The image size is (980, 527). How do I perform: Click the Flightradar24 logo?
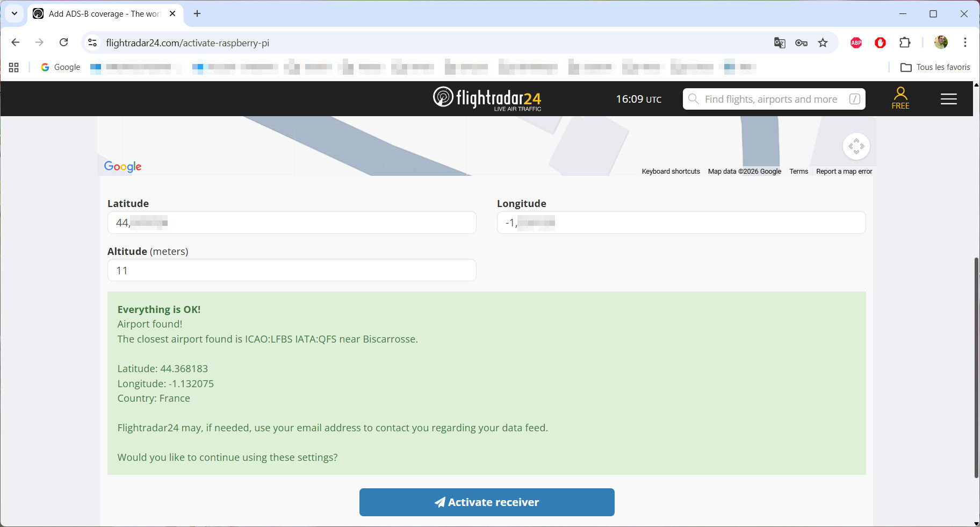tap(487, 98)
